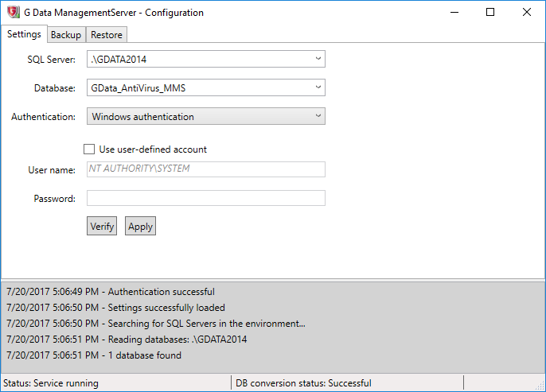The height and width of the screenshot is (392, 546).
Task: Select the Settings tab
Action: click(x=24, y=34)
